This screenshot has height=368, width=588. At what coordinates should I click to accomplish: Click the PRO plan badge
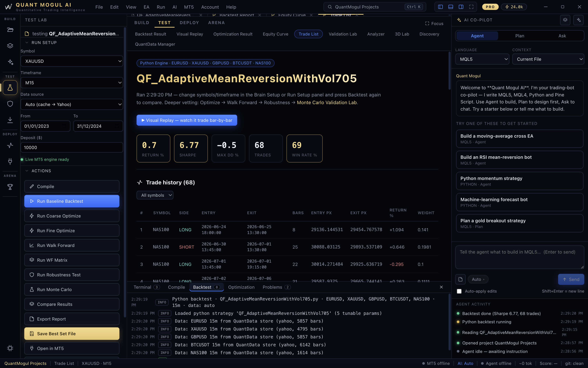point(490,7)
